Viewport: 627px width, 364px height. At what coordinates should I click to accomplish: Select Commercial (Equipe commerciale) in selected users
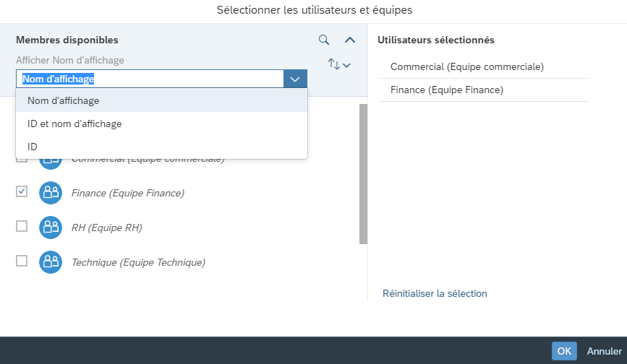(484, 66)
